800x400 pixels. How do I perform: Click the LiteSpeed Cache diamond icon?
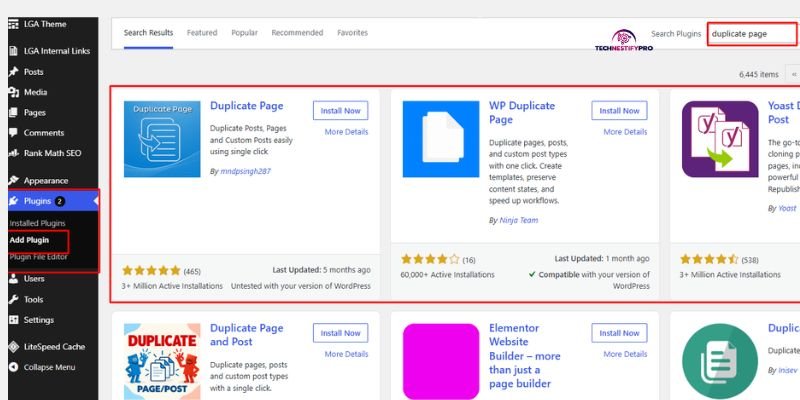tap(13, 347)
